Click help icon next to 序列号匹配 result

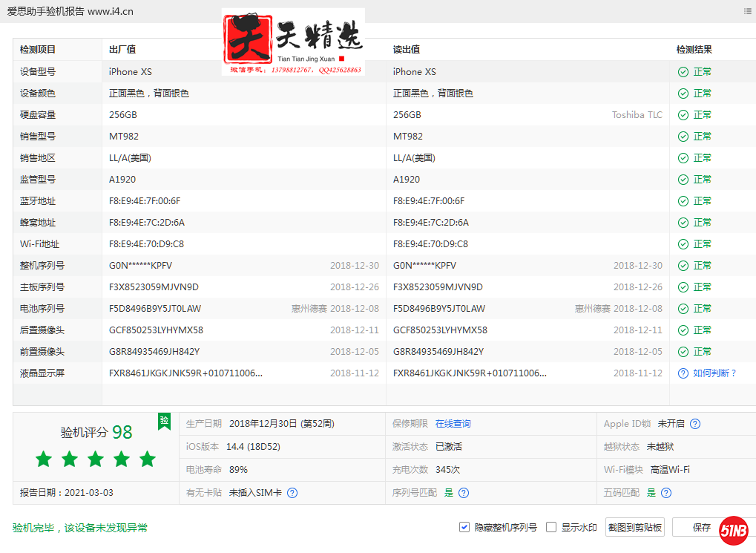(464, 493)
